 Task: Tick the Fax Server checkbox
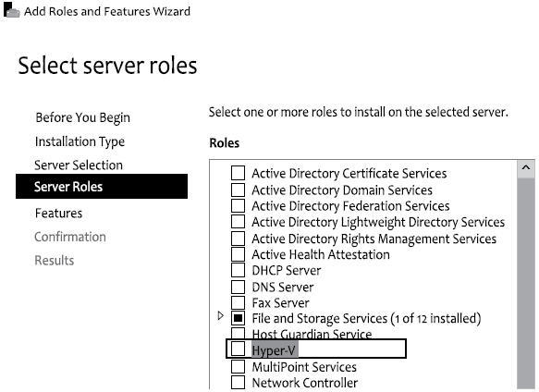(238, 302)
